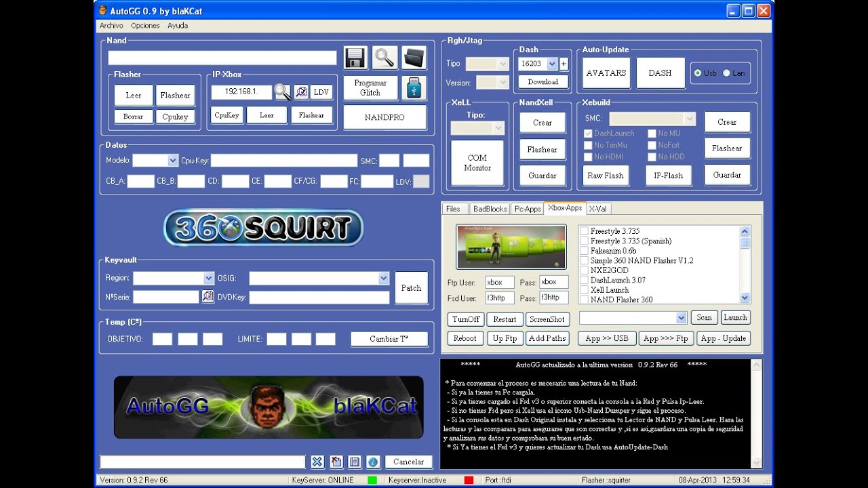The width and height of the screenshot is (868, 488).
Task: Open the black folder icon in Nand panel
Action: click(414, 58)
